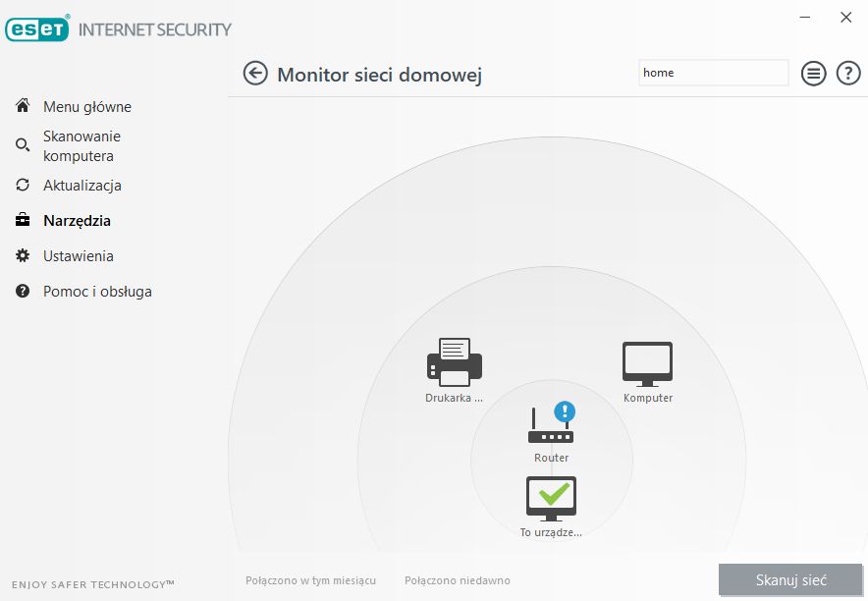Click the blue alert badge on Router
The width and height of the screenshot is (868, 601).
pos(565,411)
